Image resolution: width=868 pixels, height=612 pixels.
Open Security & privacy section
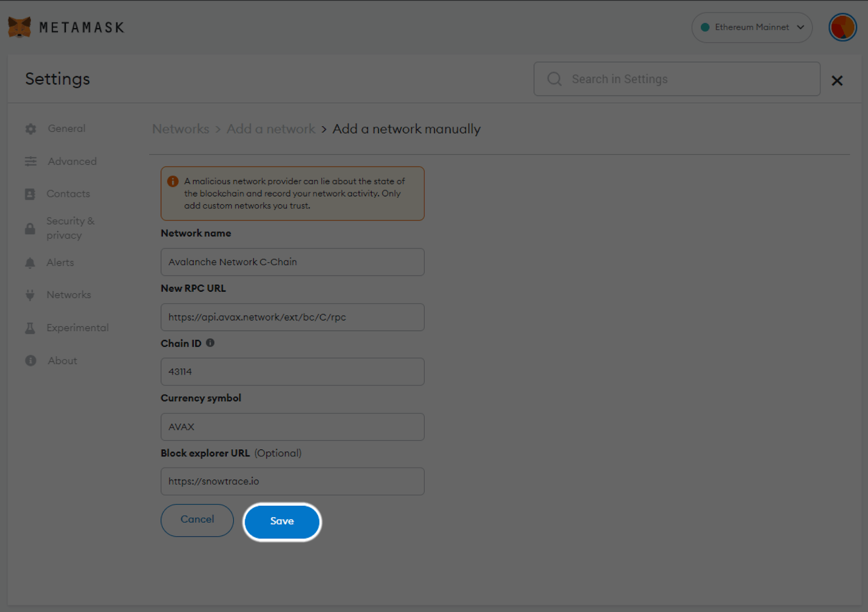71,228
